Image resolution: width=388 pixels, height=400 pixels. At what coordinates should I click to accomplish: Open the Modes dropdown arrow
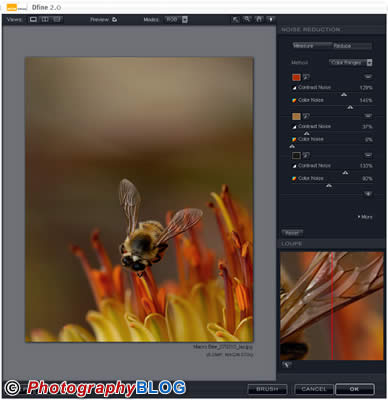coord(185,20)
